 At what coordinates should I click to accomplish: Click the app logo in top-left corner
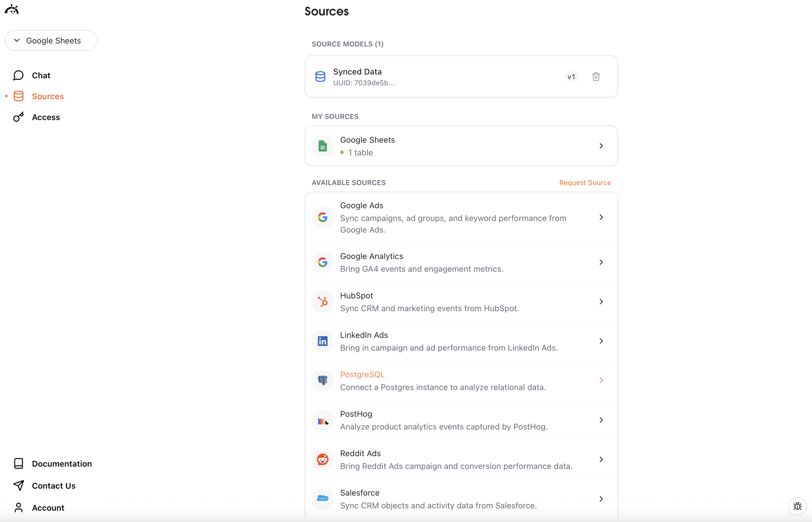[x=11, y=9]
